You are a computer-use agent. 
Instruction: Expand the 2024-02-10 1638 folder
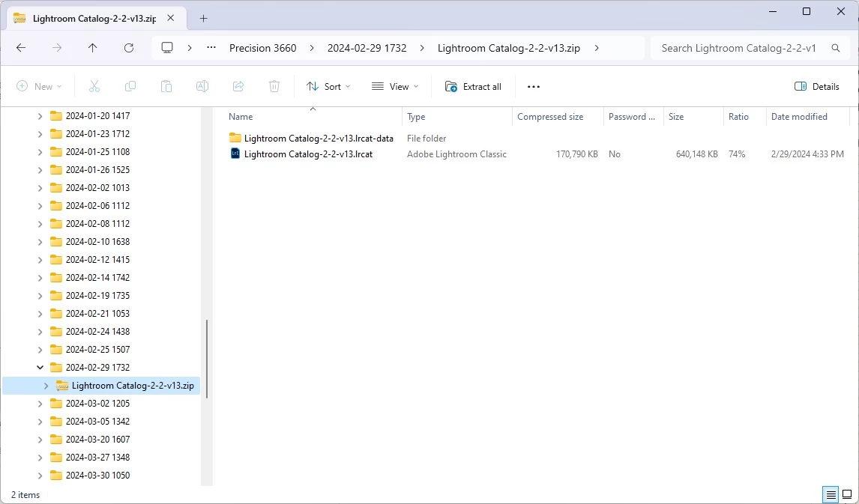click(40, 241)
